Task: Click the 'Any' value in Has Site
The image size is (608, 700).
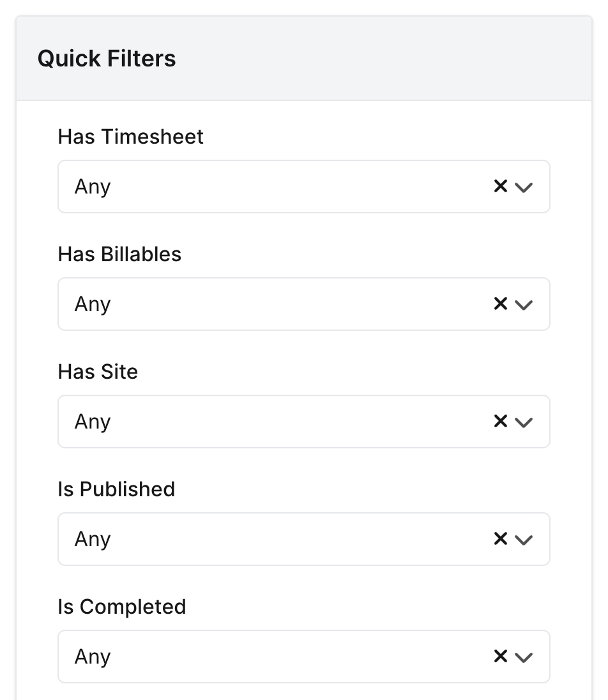Action: [93, 422]
